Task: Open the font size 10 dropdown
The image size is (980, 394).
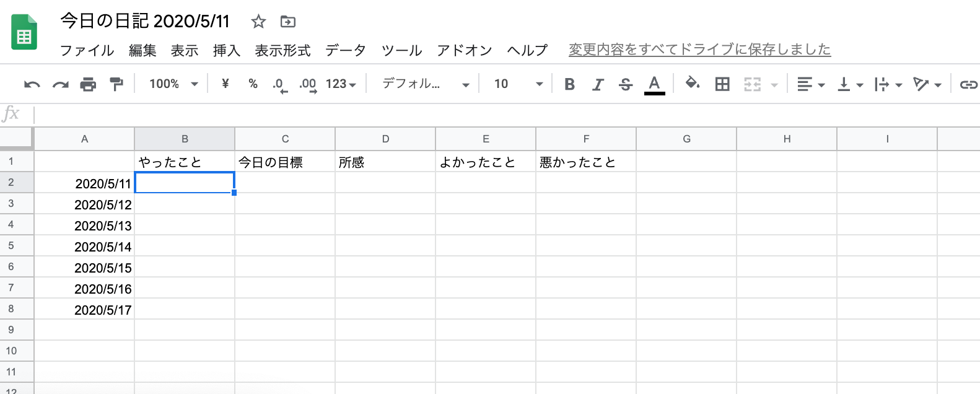Action: click(518, 84)
